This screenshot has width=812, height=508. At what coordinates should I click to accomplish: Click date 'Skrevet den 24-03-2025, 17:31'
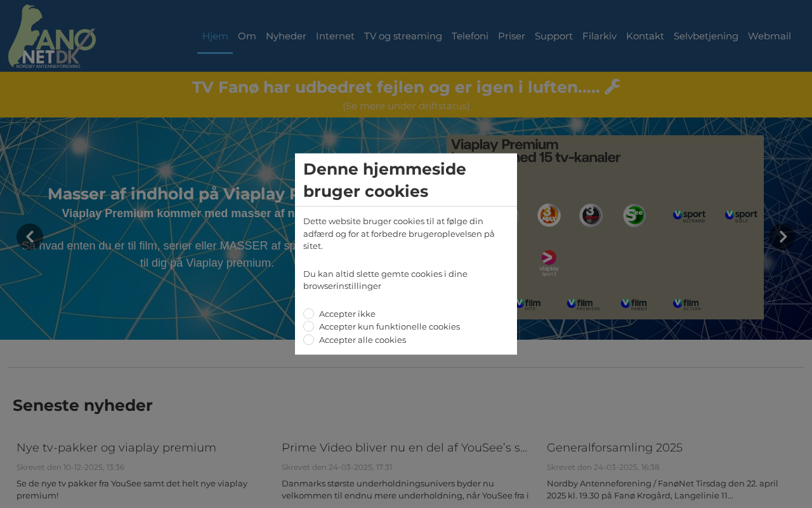pos(337,467)
